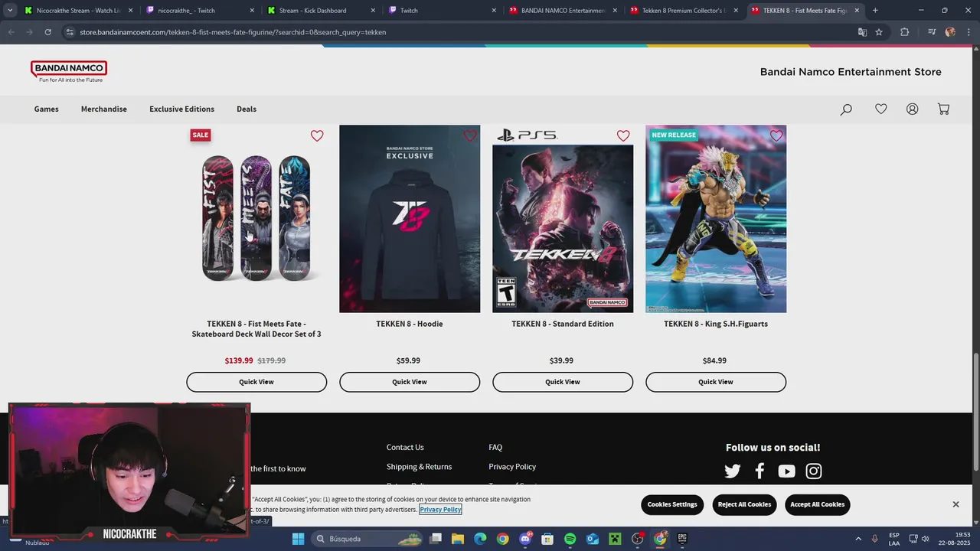Click the Bandai Namco logo
Image resolution: width=980 pixels, height=551 pixels.
69,71
